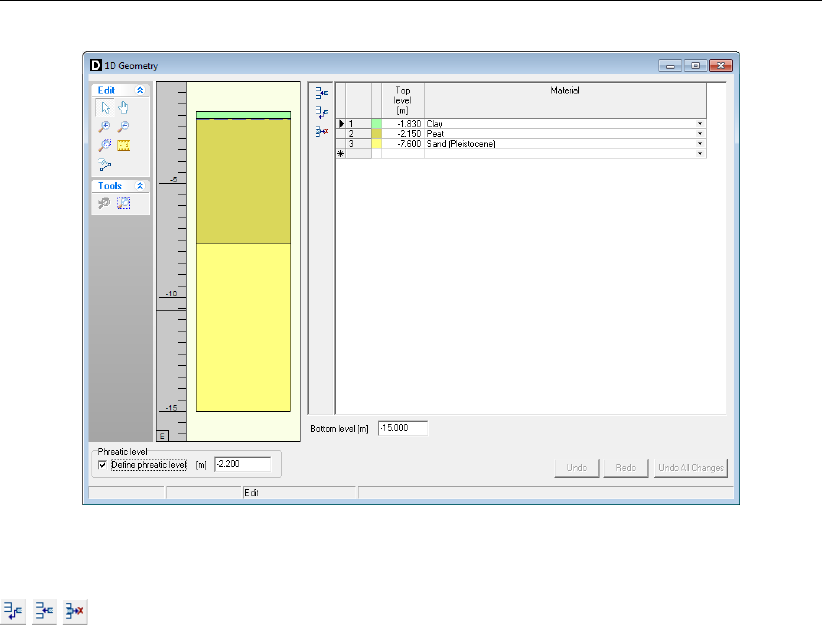Viewport: 822px width, 625px height.
Task: Toggle the Define phreatic level checkbox
Action: point(102,465)
